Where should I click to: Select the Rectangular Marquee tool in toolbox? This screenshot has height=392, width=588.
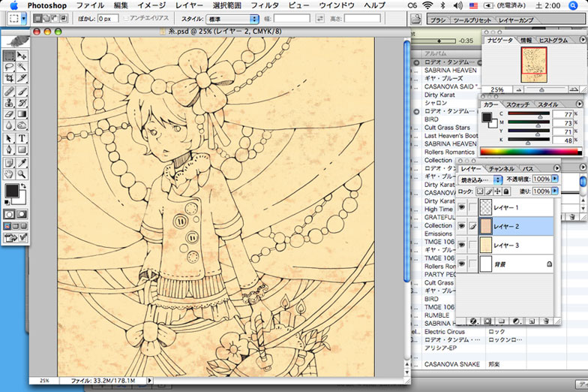tap(9, 56)
